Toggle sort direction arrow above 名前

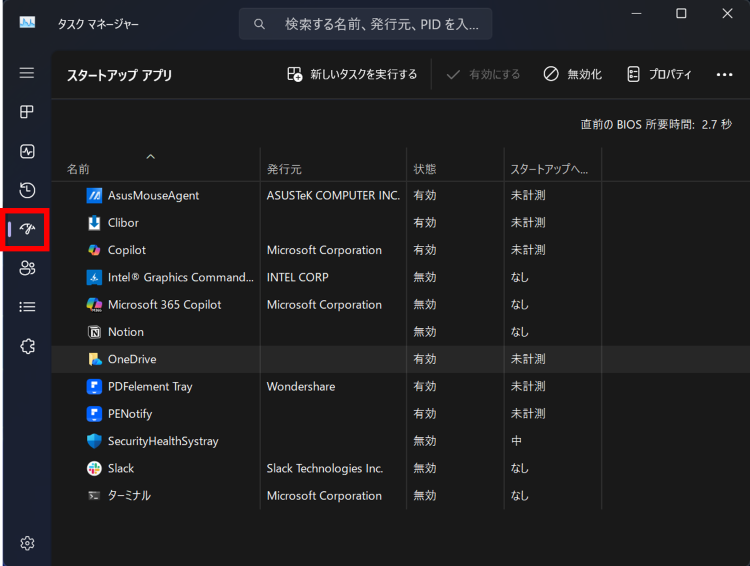point(151,156)
